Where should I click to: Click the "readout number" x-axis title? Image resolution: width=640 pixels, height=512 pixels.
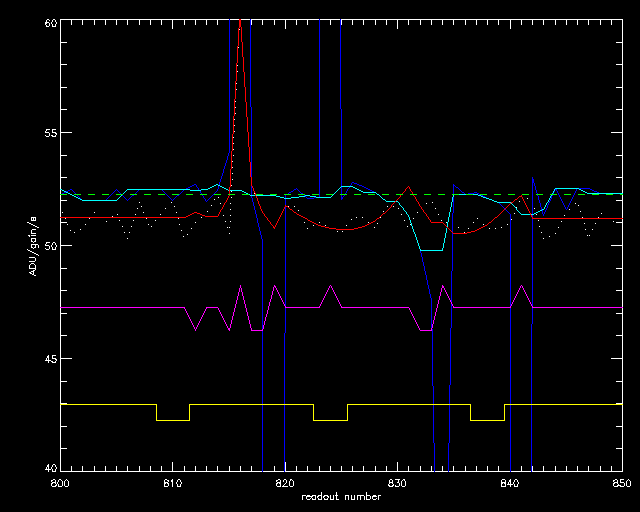(341, 497)
